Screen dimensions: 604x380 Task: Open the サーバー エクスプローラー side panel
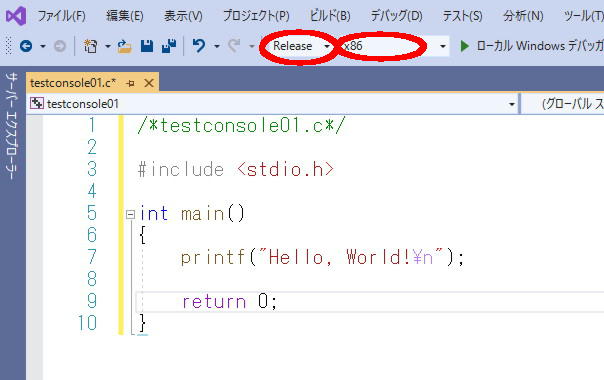12,126
